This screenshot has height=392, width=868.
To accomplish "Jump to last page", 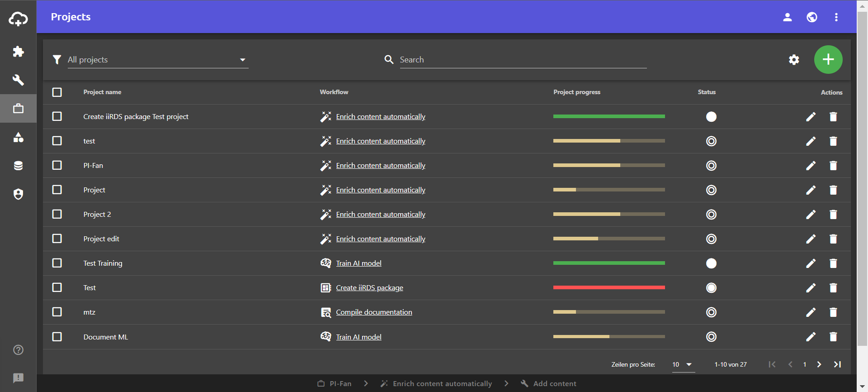I will [837, 364].
